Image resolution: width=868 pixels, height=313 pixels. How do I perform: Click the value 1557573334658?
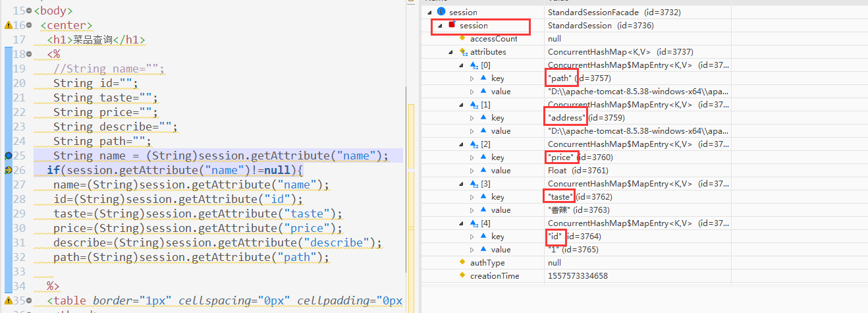tap(578, 275)
